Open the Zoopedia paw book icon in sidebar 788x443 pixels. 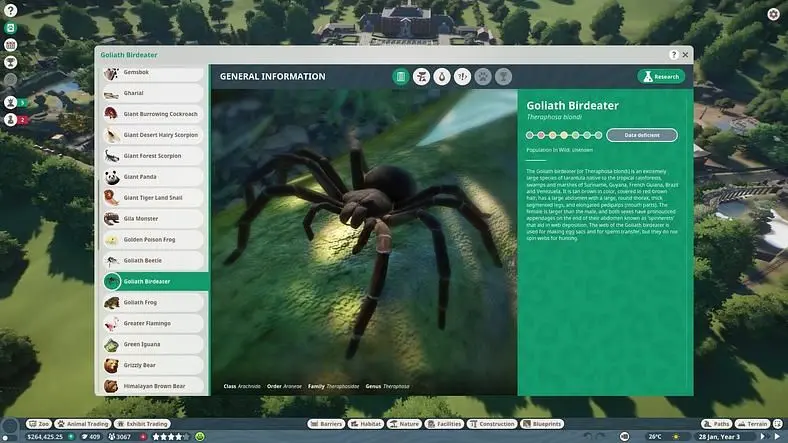tap(10, 28)
